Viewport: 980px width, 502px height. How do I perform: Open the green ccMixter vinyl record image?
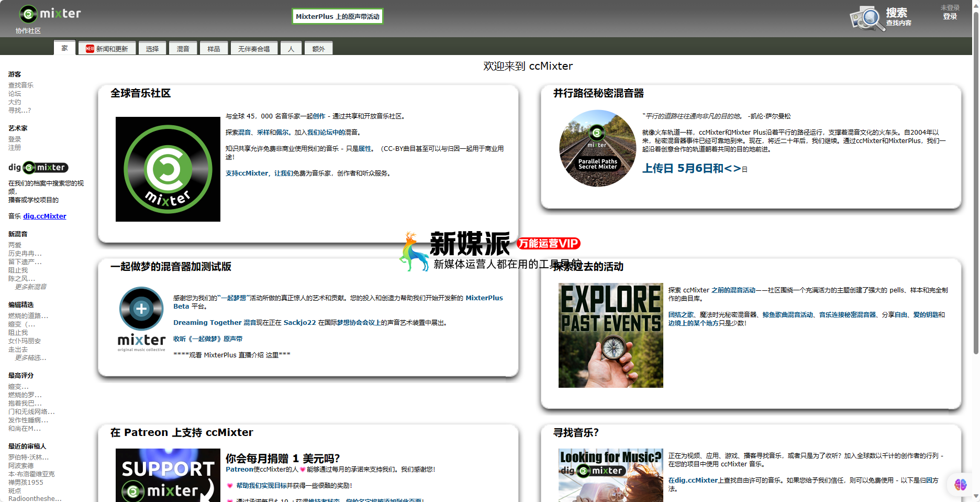[x=168, y=169]
